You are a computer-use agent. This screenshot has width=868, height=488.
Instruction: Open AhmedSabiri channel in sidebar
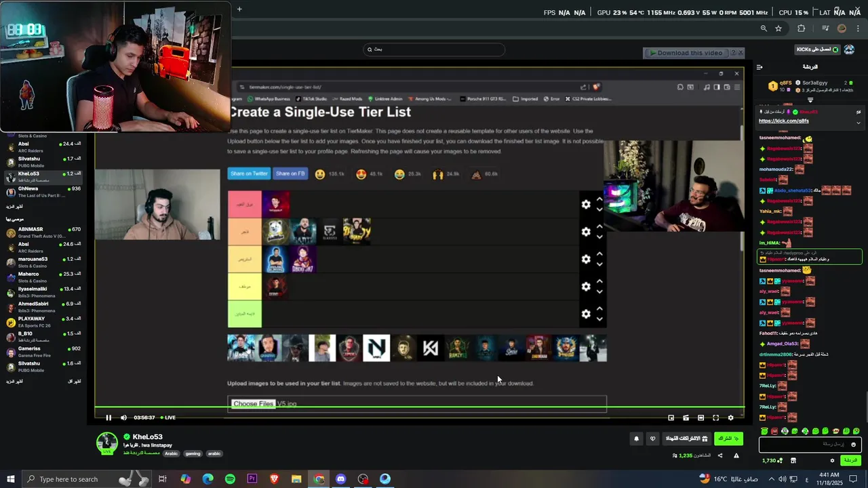click(x=43, y=307)
